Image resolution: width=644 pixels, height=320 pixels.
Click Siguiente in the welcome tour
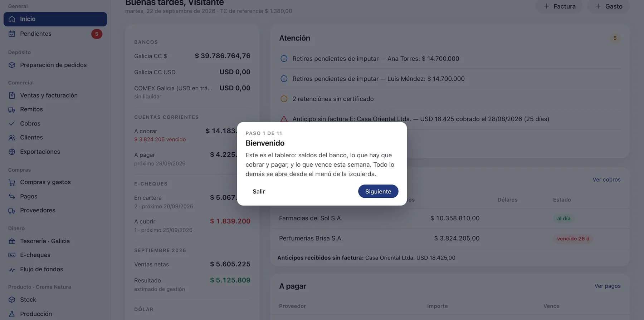[x=378, y=191]
